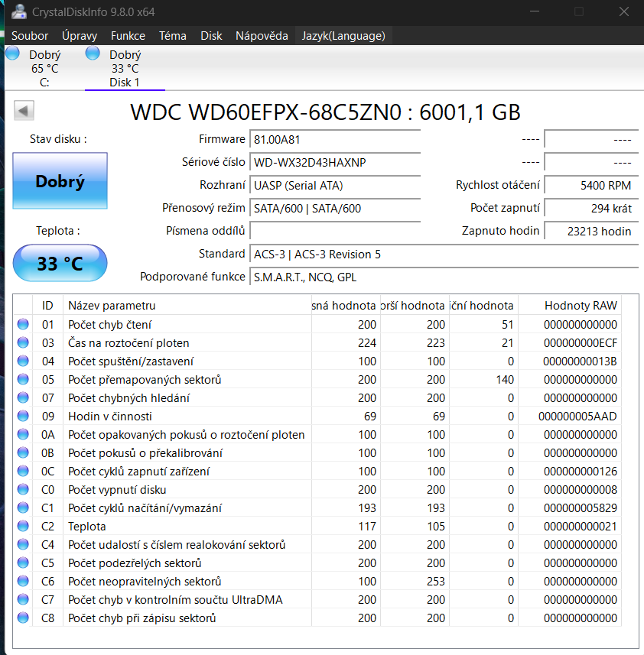
Task: Click the ID column header
Action: [x=47, y=306]
